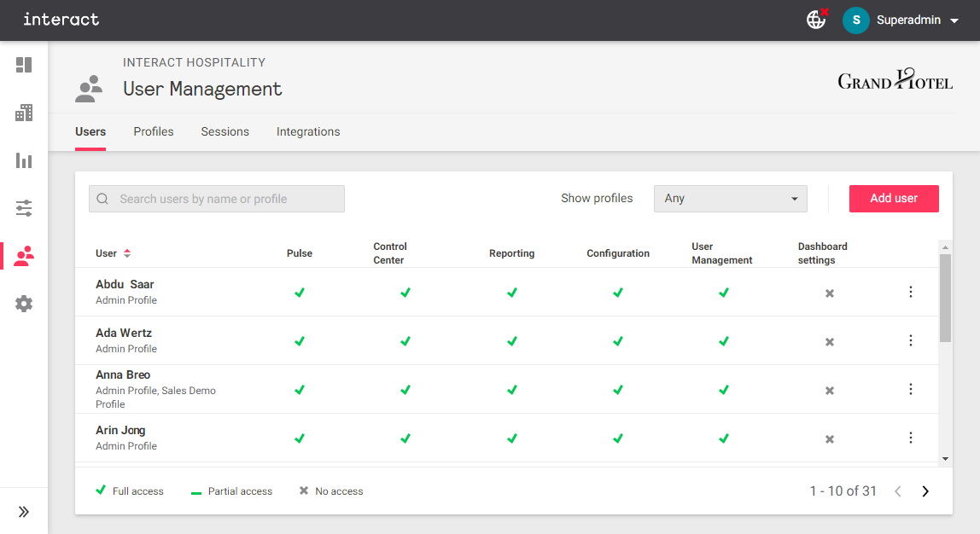
Task: Focus the search users input field
Action: 216,199
